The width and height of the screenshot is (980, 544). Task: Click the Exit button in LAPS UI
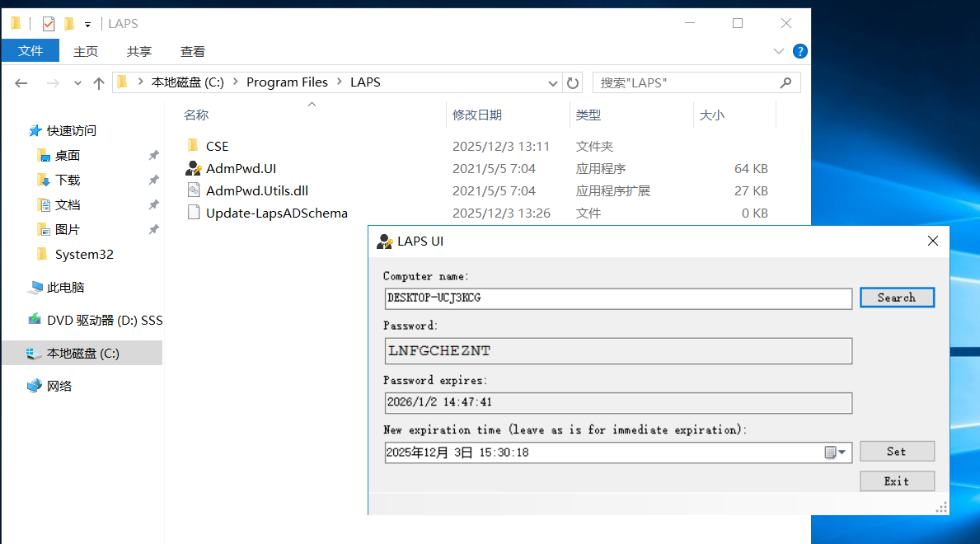(897, 481)
